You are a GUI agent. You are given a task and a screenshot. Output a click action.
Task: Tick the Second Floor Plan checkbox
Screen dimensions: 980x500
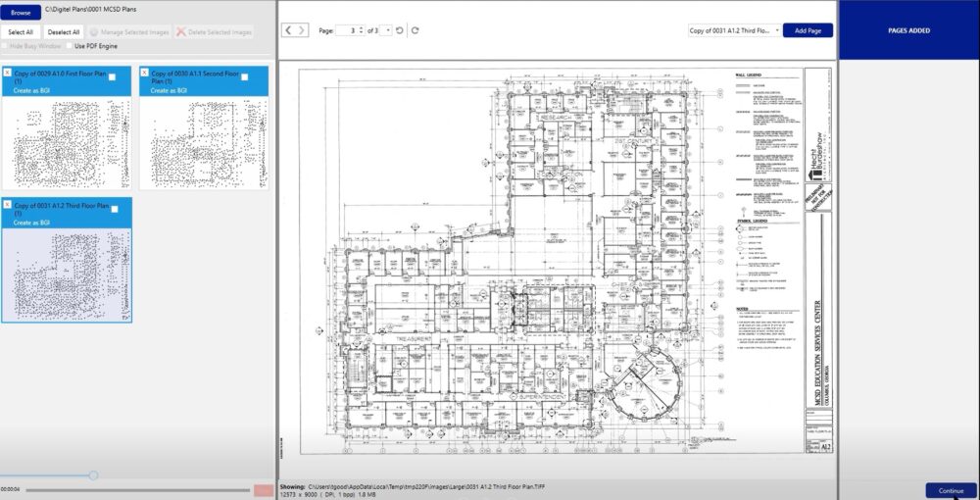coord(245,76)
